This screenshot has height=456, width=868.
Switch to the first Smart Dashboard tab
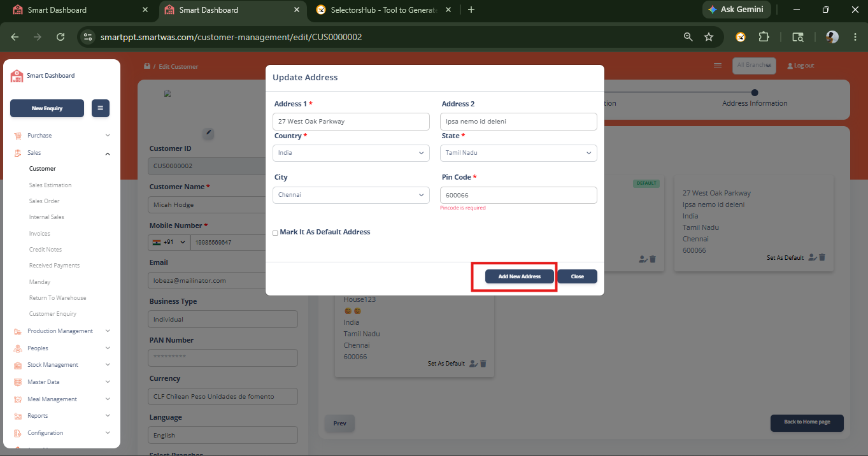click(80, 10)
